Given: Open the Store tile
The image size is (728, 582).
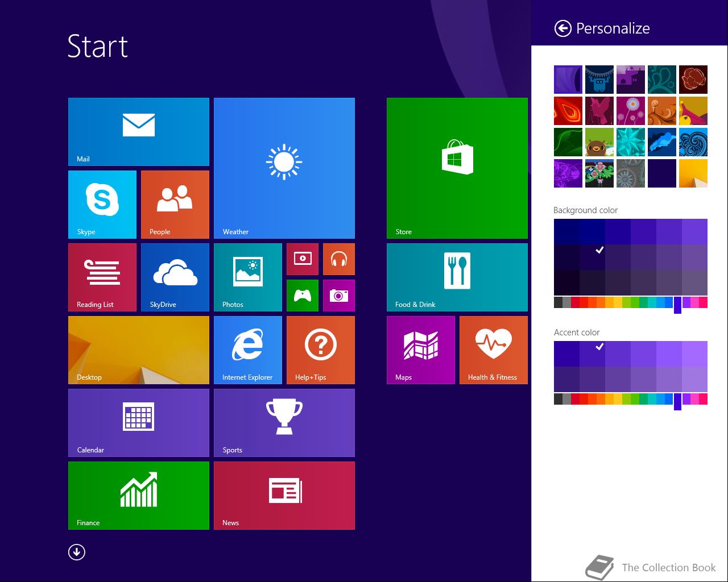Looking at the screenshot, I should pos(457,168).
